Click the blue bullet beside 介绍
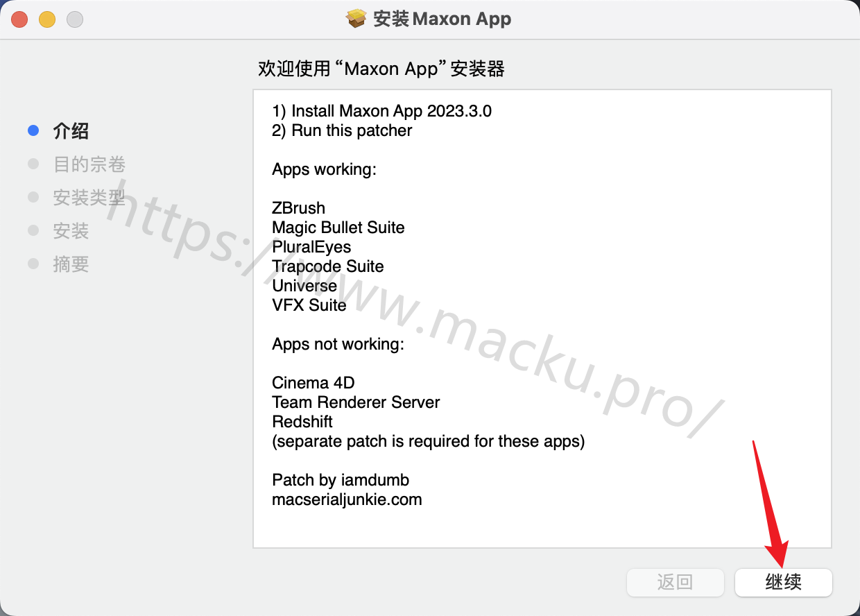The image size is (860, 616). point(33,130)
